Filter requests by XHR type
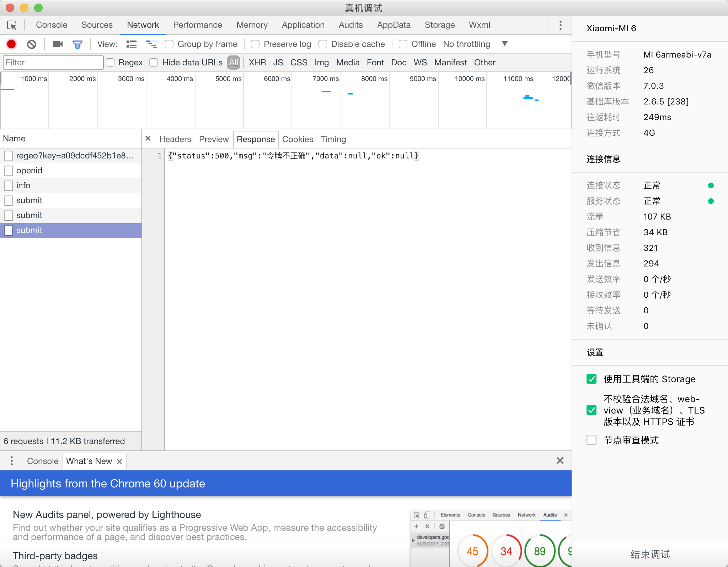Image resolution: width=728 pixels, height=567 pixels. [x=257, y=63]
